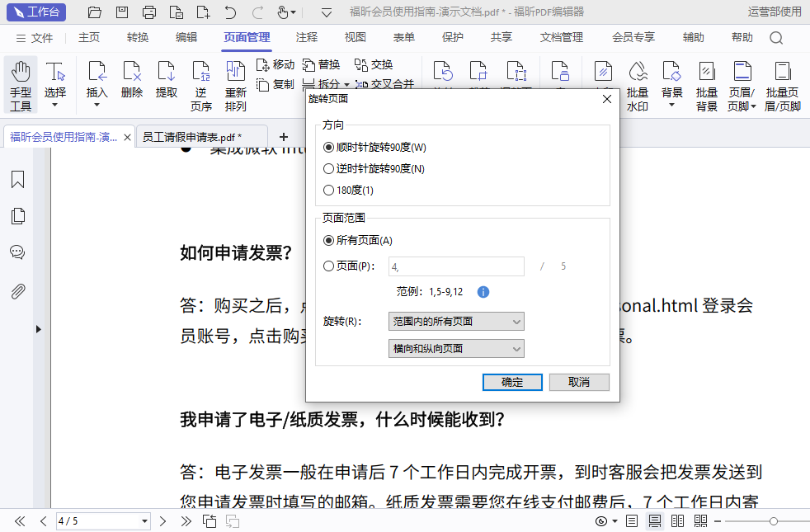The image size is (810, 532).
Task: Adjust the zoom slider at bottom right
Action: [x=775, y=521]
